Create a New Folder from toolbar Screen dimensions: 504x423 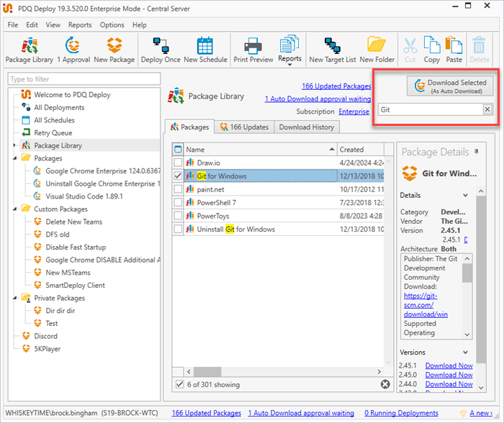pyautogui.click(x=377, y=50)
